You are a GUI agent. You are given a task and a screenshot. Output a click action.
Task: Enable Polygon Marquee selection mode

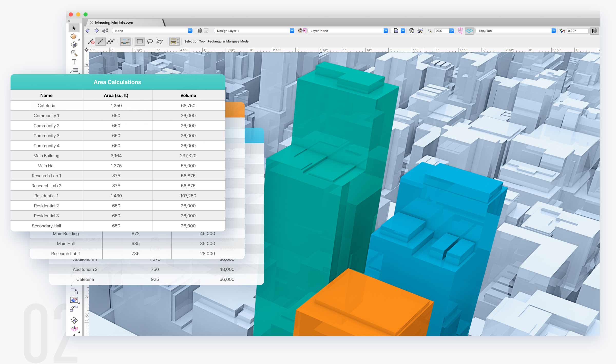160,41
